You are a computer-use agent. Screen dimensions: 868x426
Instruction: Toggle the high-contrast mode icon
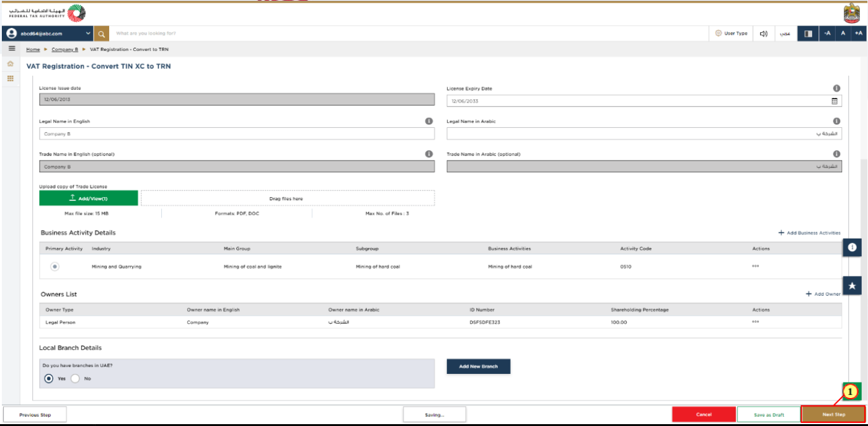coord(808,33)
